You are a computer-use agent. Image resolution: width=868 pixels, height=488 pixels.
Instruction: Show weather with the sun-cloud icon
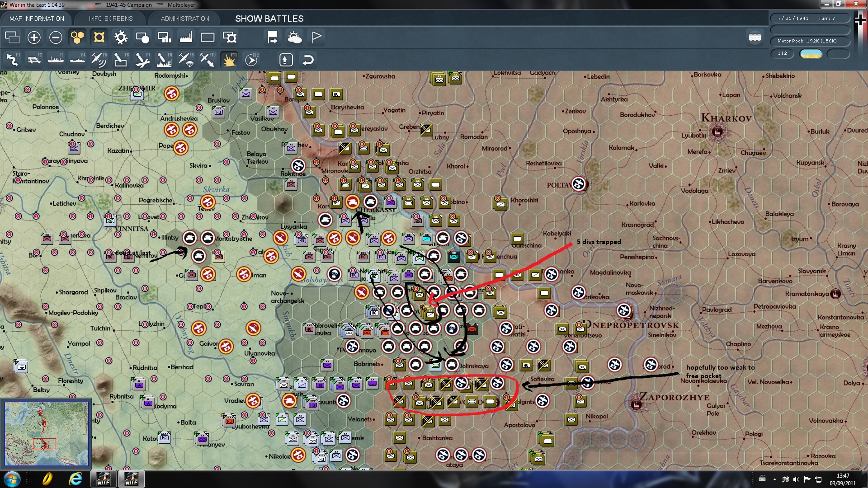[x=295, y=37]
